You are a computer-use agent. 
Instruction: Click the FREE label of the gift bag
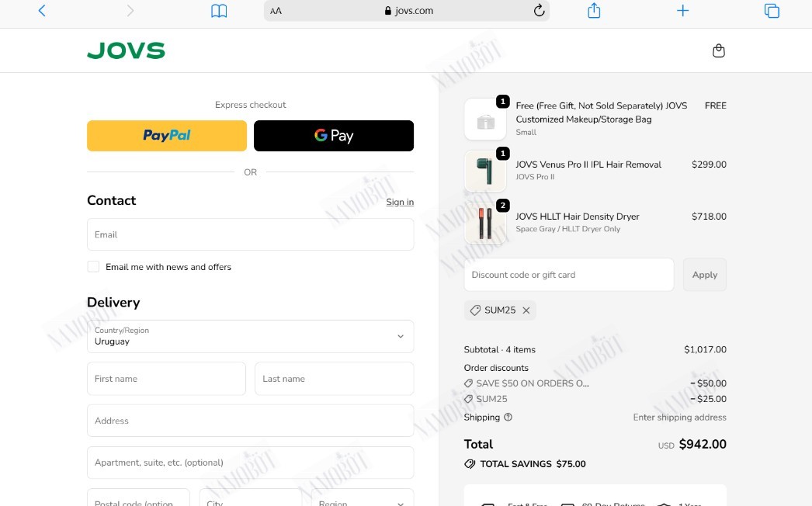715,105
